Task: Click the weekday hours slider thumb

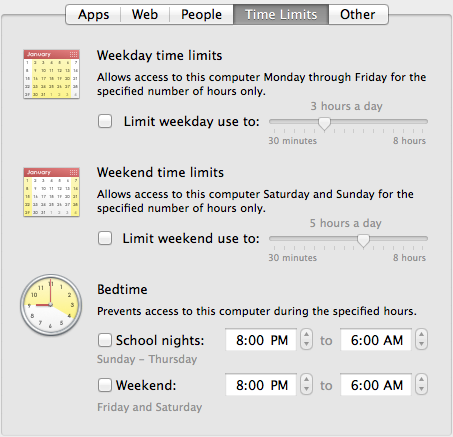Action: pyautogui.click(x=324, y=123)
